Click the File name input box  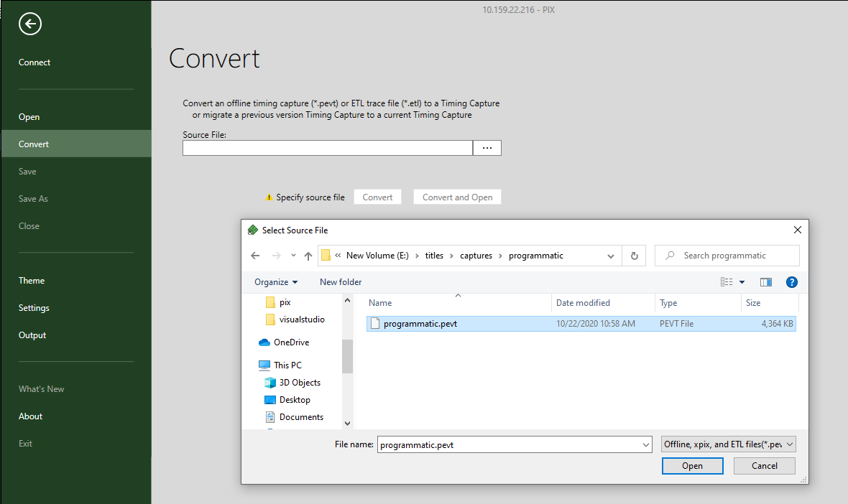[510, 444]
